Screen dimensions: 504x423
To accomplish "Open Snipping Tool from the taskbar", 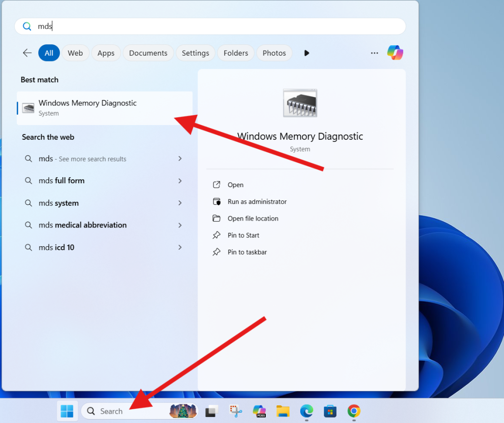I will coord(235,411).
